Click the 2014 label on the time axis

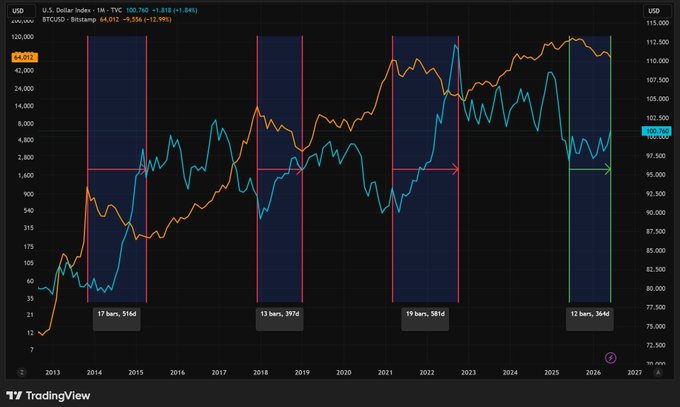pyautogui.click(x=94, y=373)
